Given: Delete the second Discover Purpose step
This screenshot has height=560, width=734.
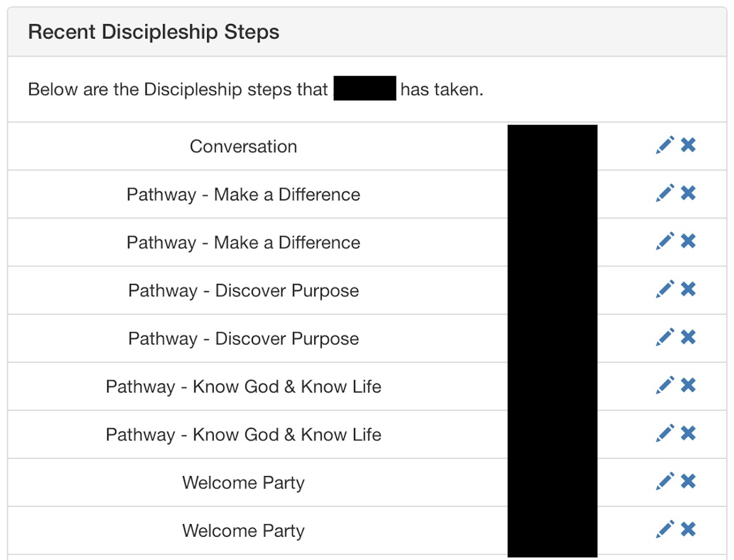Looking at the screenshot, I should tap(688, 337).
